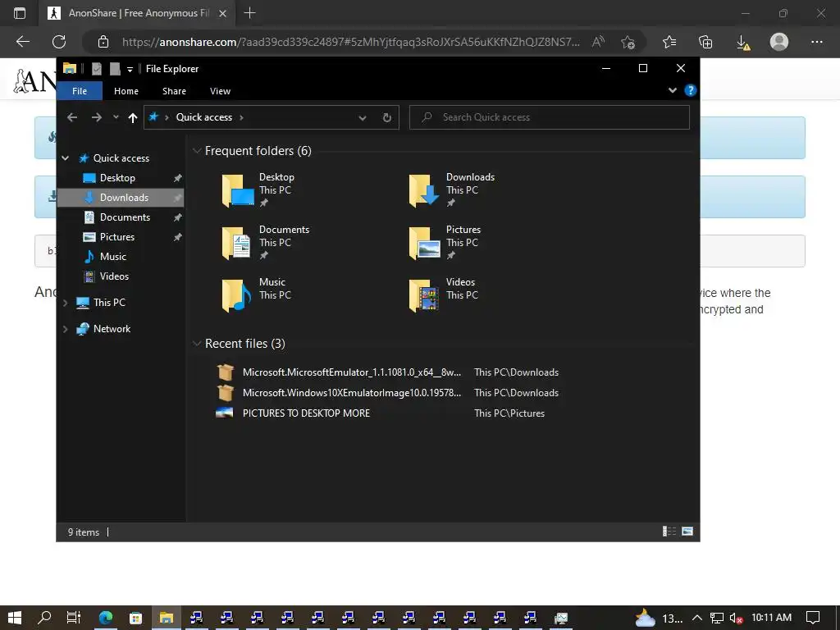Add this page to favorites in Edge
This screenshot has width=840, height=630.
click(x=628, y=42)
